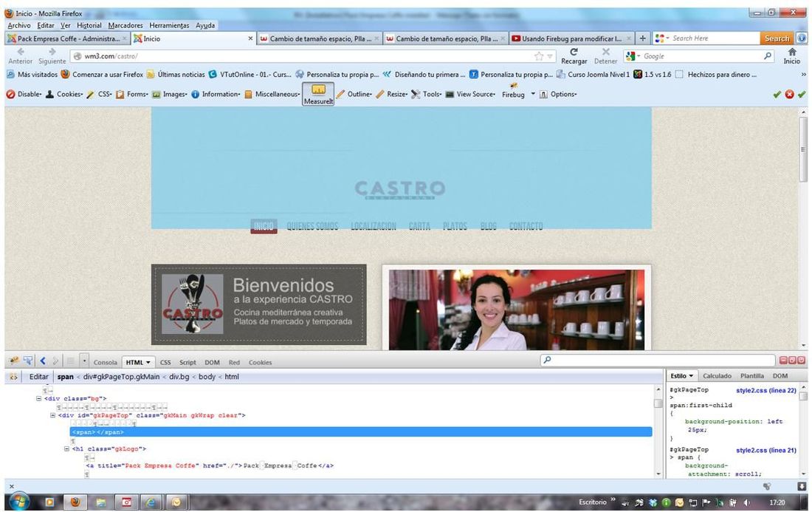Image resolution: width=812 pixels, height=512 pixels.
Task: Open the Firebug bug icon menu
Action: 13,361
